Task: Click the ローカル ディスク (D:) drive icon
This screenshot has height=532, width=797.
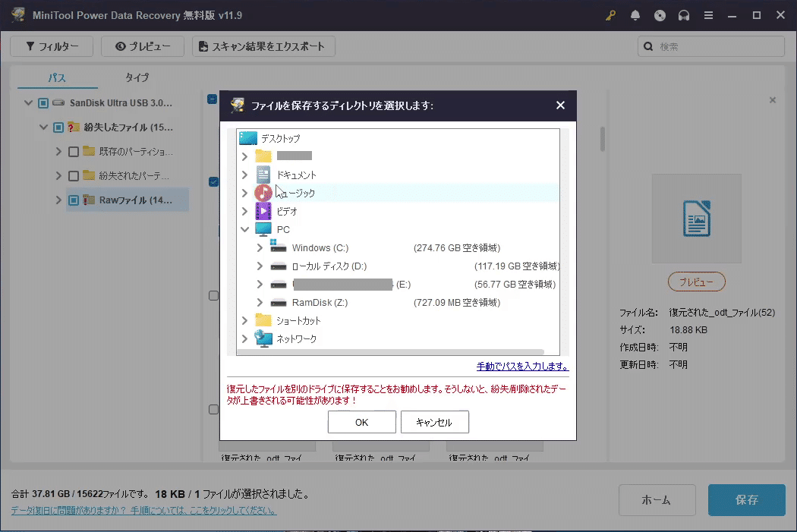Action: 278,266
